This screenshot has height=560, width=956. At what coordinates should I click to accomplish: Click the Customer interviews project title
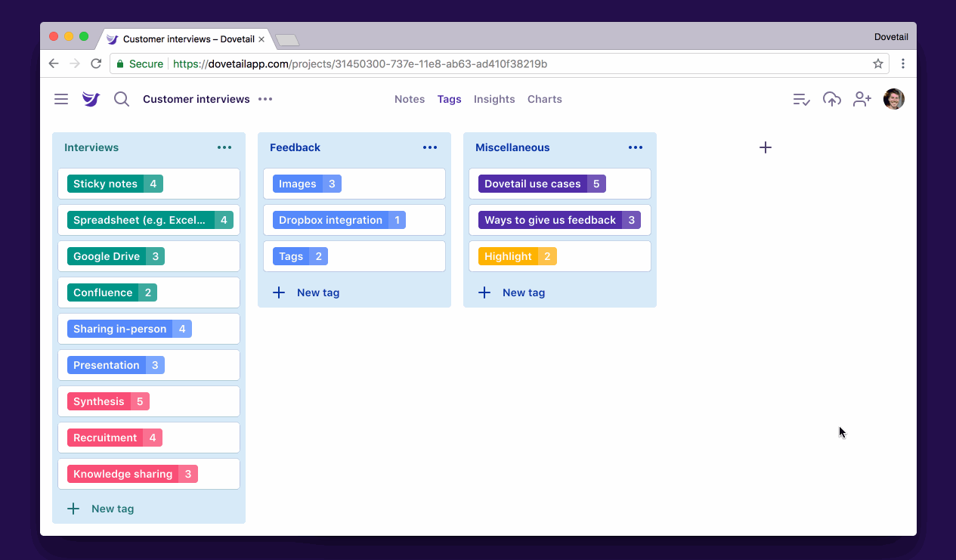click(196, 99)
